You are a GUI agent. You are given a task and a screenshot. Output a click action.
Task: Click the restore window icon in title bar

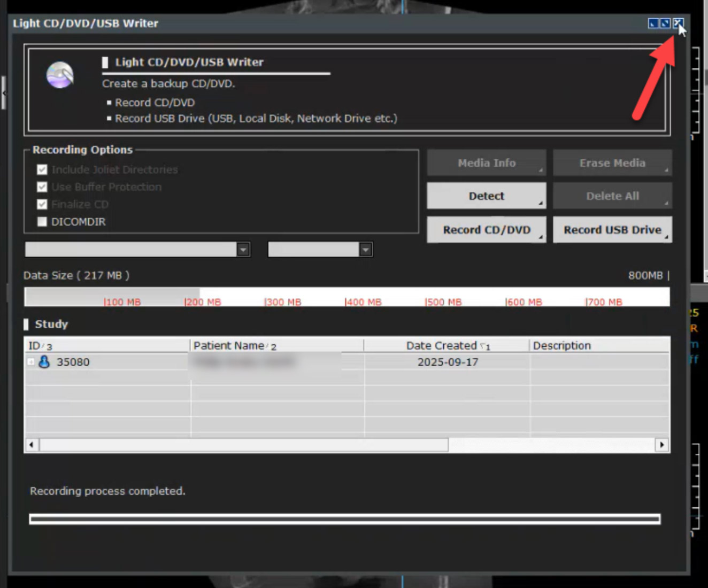click(x=665, y=23)
